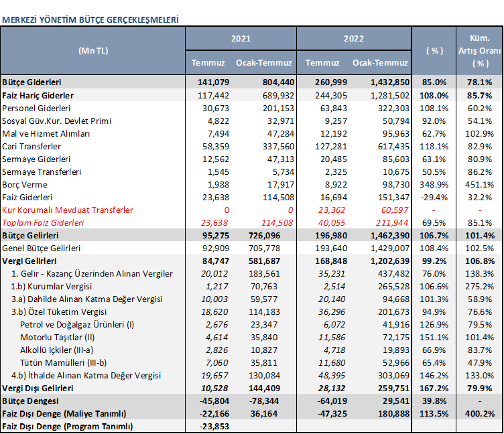The image size is (504, 434).
Task: Click value 689,932 in Faiz Hariç Giderler
Action: pos(278,95)
